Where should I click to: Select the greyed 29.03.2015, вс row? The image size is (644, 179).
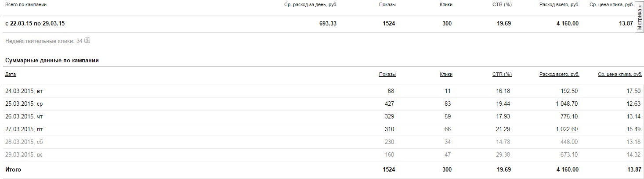point(24,155)
